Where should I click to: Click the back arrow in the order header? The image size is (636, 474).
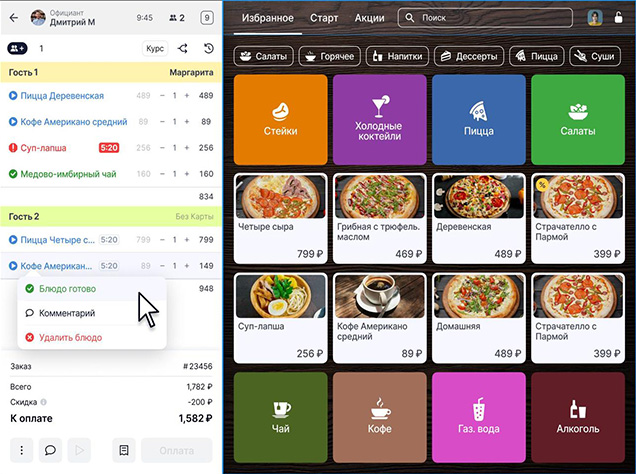[13, 18]
